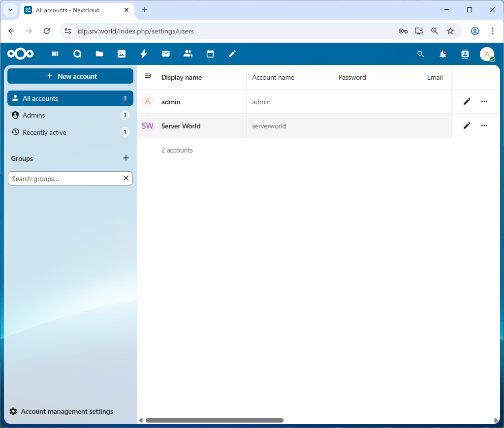Toggle the navigation sidebar icon
The width and height of the screenshot is (504, 428).
pos(148,76)
